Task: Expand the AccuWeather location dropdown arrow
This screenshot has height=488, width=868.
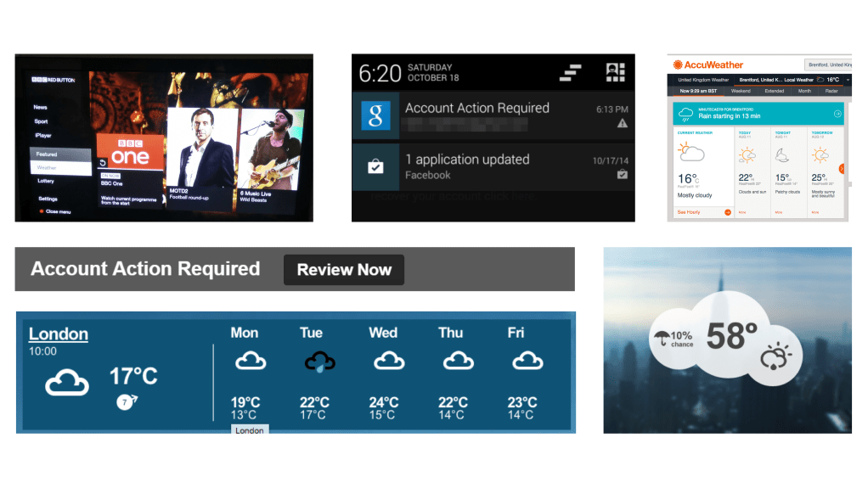Action: coord(846,79)
